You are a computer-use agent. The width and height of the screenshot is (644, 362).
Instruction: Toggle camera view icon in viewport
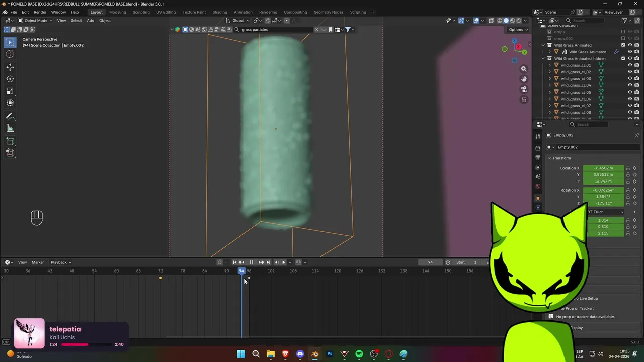tap(524, 89)
